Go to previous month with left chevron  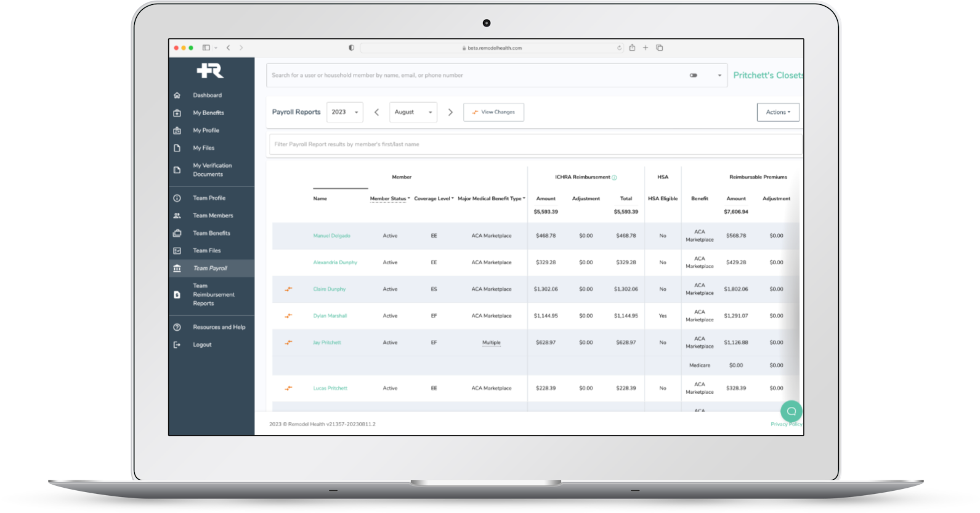click(x=377, y=112)
